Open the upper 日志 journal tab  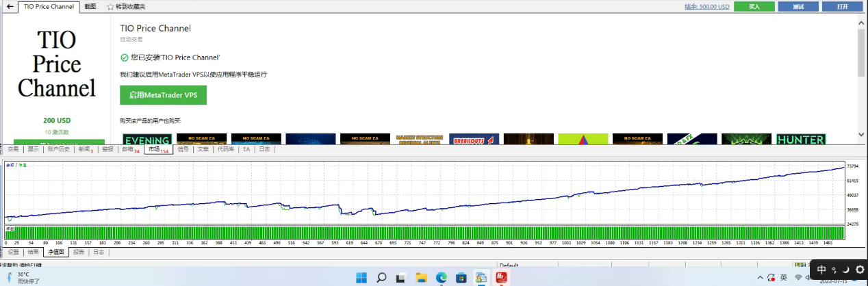click(x=264, y=149)
